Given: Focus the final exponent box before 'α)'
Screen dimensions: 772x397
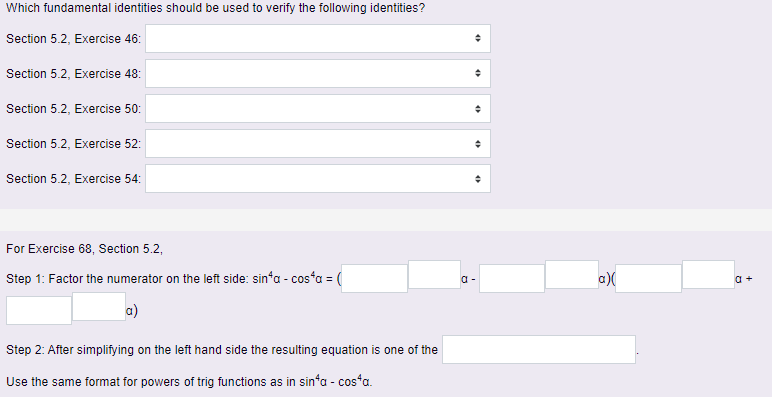Looking at the screenshot, I should [99, 306].
